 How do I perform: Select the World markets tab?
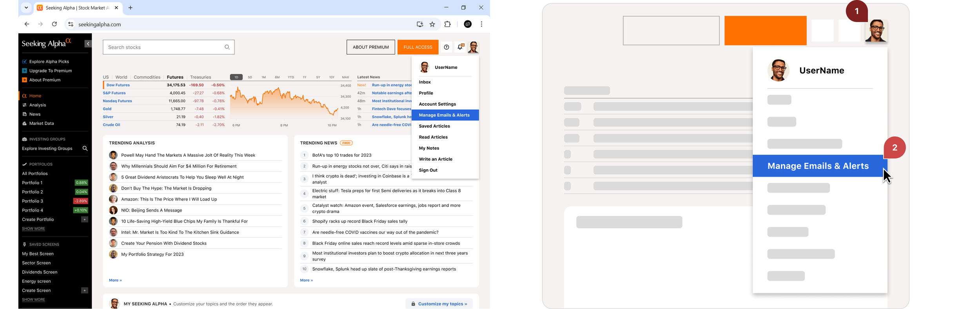pyautogui.click(x=121, y=77)
